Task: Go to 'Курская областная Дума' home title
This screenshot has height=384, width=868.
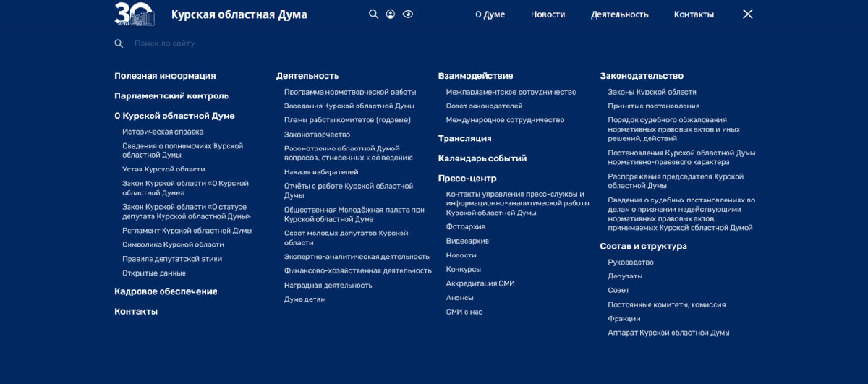Action: pos(239,14)
